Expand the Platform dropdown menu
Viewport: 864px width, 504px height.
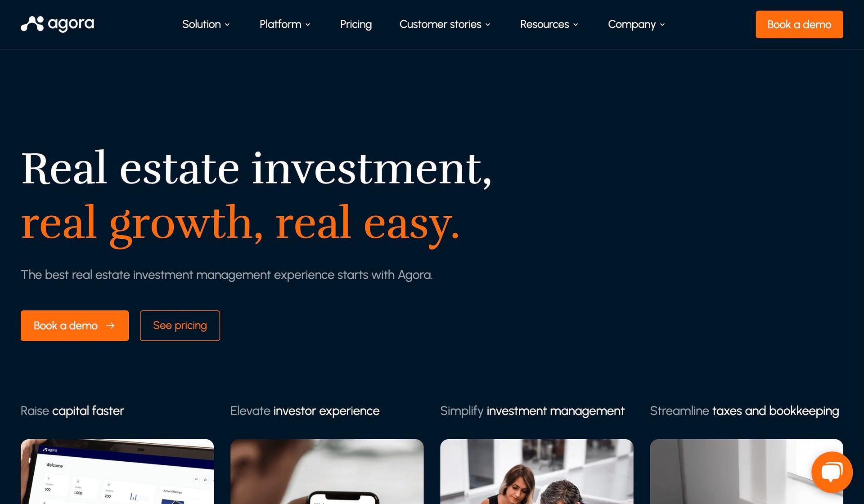(284, 24)
